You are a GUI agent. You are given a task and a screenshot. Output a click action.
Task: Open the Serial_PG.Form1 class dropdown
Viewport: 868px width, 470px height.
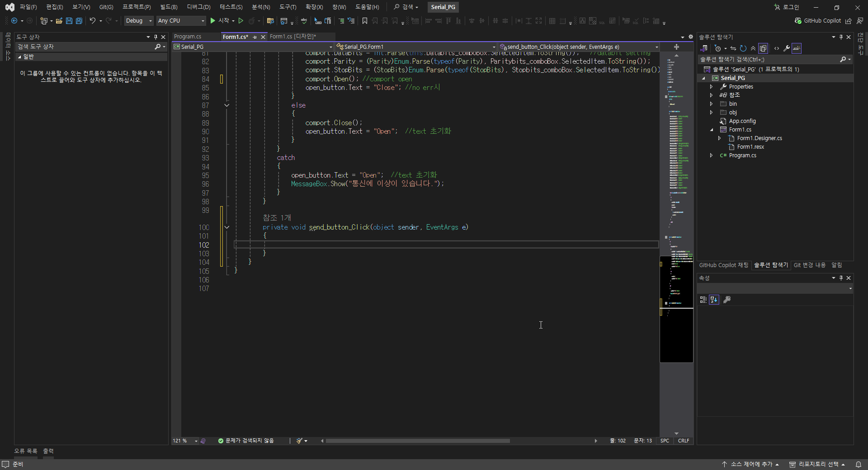(x=416, y=47)
